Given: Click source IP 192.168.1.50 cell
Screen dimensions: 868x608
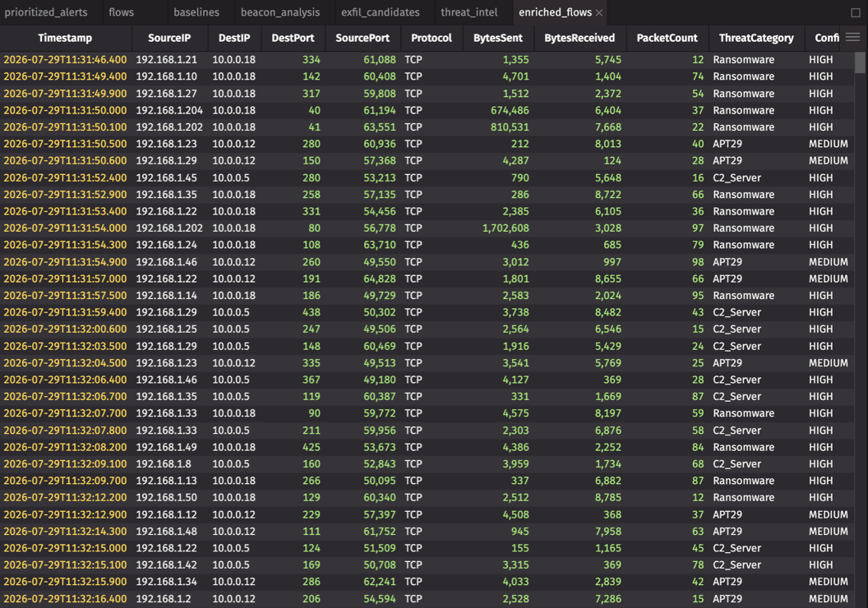Looking at the screenshot, I should pyautogui.click(x=169, y=497).
